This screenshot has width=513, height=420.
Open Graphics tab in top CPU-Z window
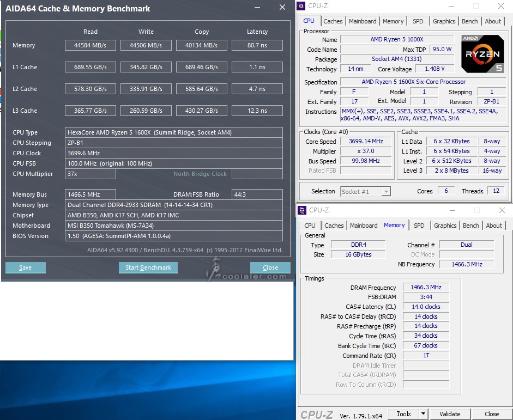tap(444, 21)
